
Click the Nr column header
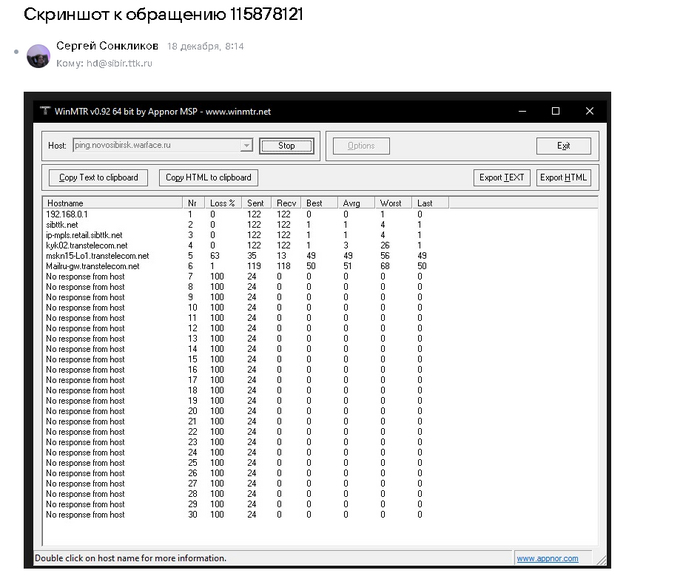coord(194,203)
